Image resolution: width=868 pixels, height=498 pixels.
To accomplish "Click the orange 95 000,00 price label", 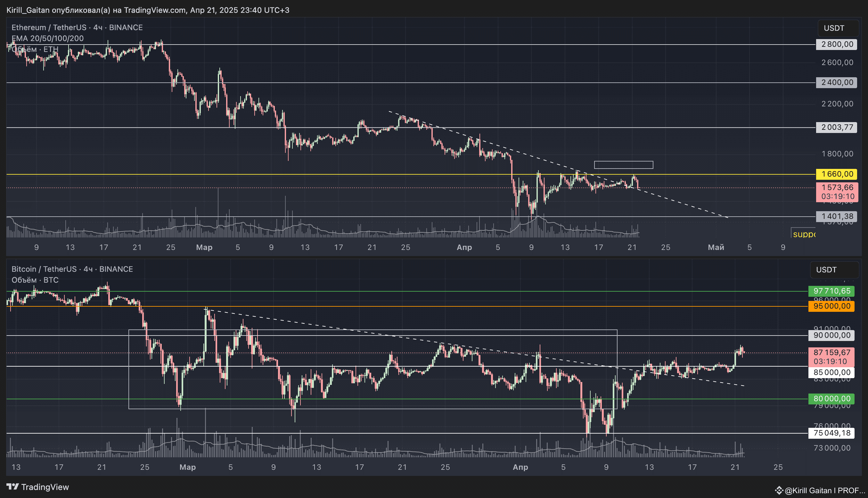I will click(831, 306).
